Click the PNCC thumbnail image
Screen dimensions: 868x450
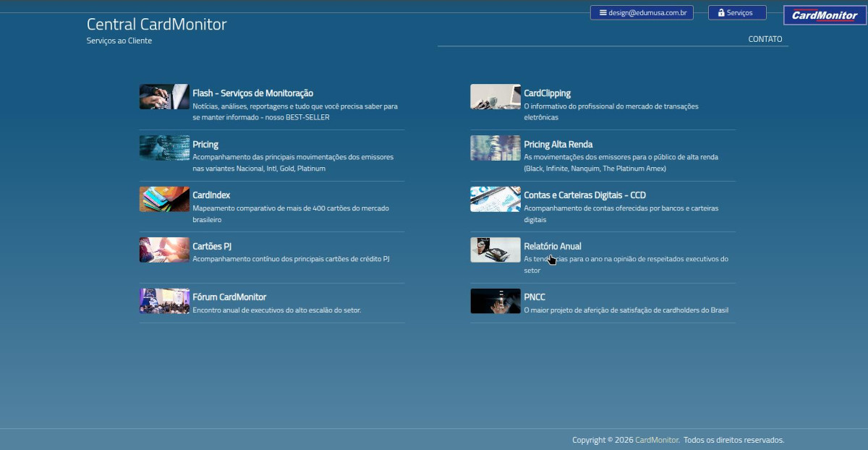[495, 301]
